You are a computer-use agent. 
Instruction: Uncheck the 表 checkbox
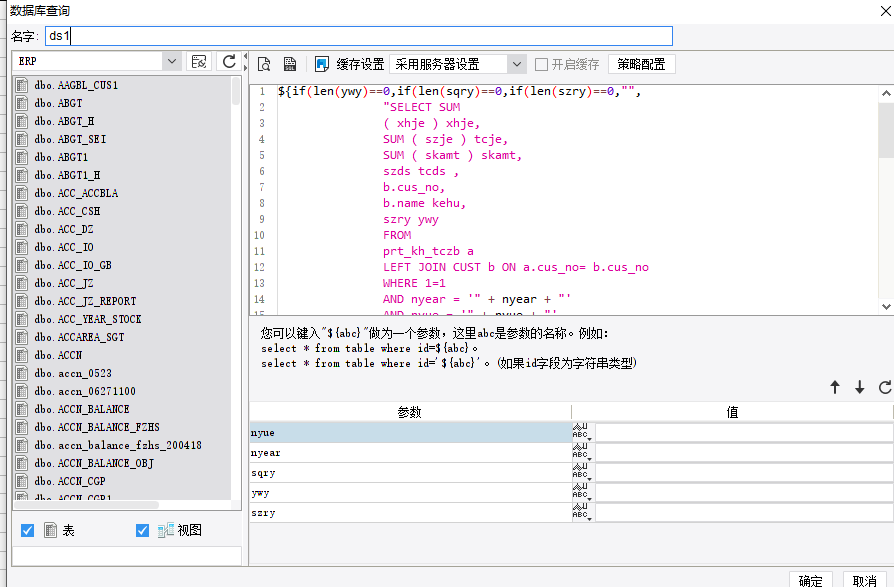[28, 530]
